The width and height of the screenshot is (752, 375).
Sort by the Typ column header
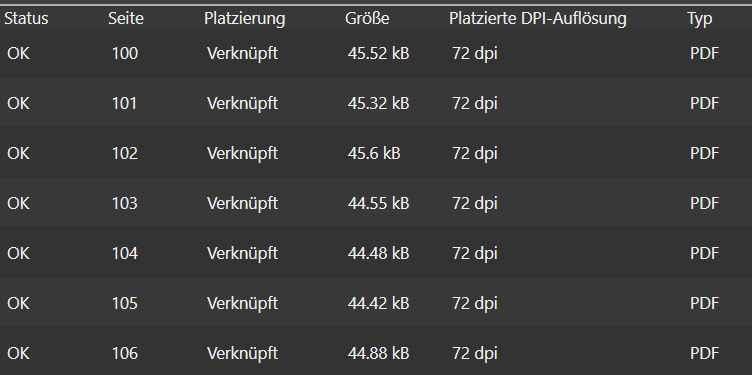(x=700, y=19)
